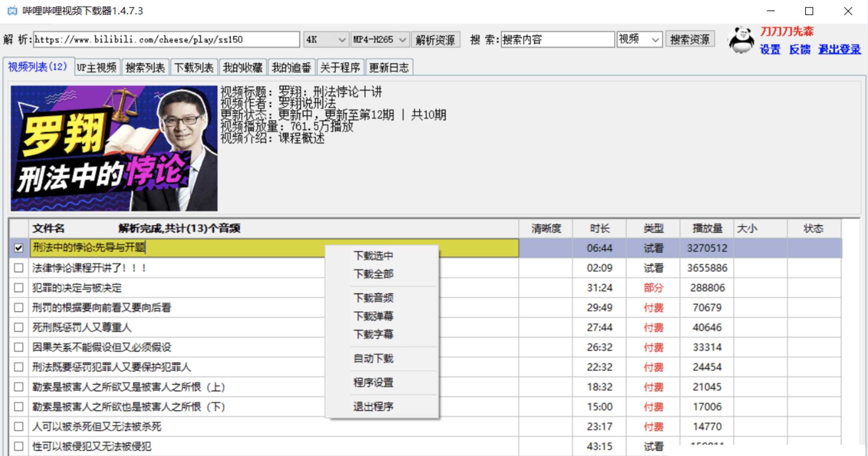Click the 状态 column header
This screenshot has width=868, height=456.
pos(814,228)
